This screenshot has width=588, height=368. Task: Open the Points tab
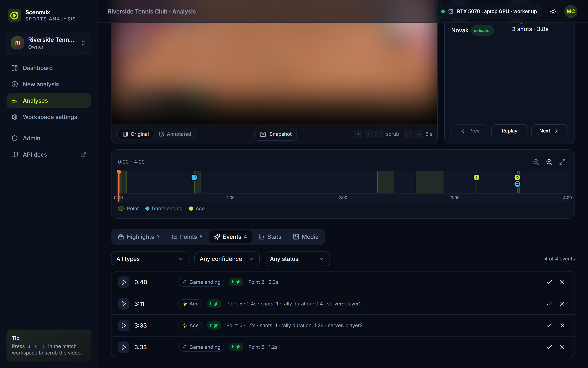coord(187,237)
